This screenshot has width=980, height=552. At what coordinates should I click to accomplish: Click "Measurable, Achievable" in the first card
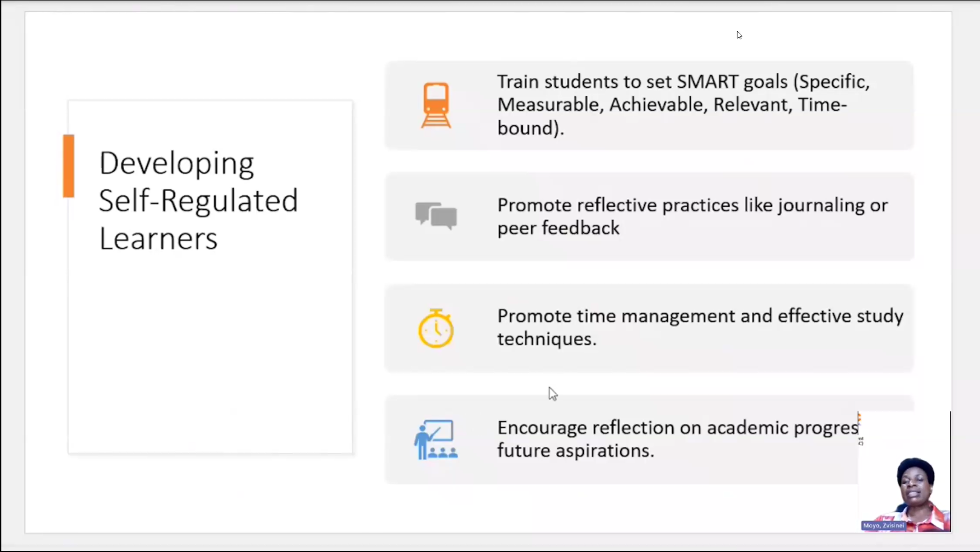tap(602, 105)
